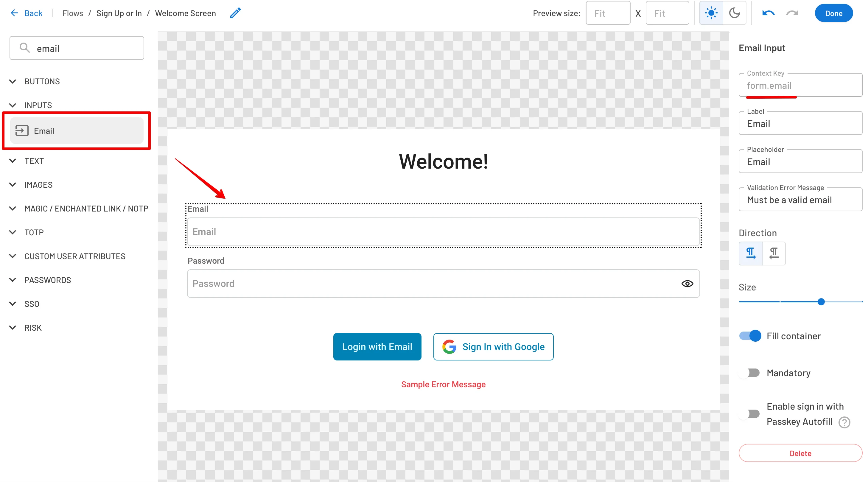The image size is (868, 482).
Task: Adjust the Size slider handle
Action: tap(821, 302)
